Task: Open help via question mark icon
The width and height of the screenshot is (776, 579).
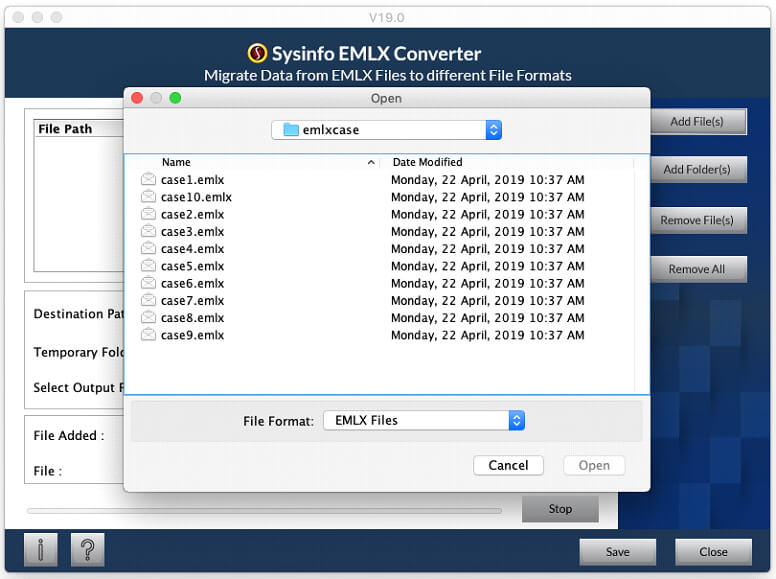Action: [88, 549]
